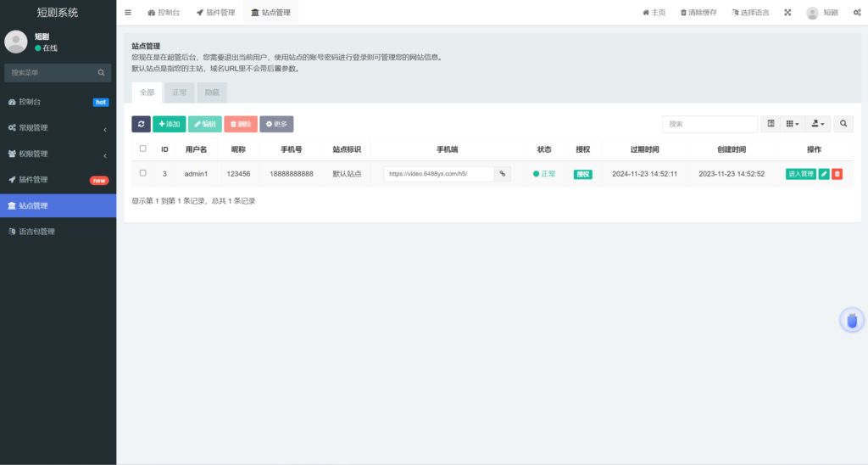This screenshot has width=868, height=465.
Task: Click the 创建时间 column header
Action: [x=732, y=149]
